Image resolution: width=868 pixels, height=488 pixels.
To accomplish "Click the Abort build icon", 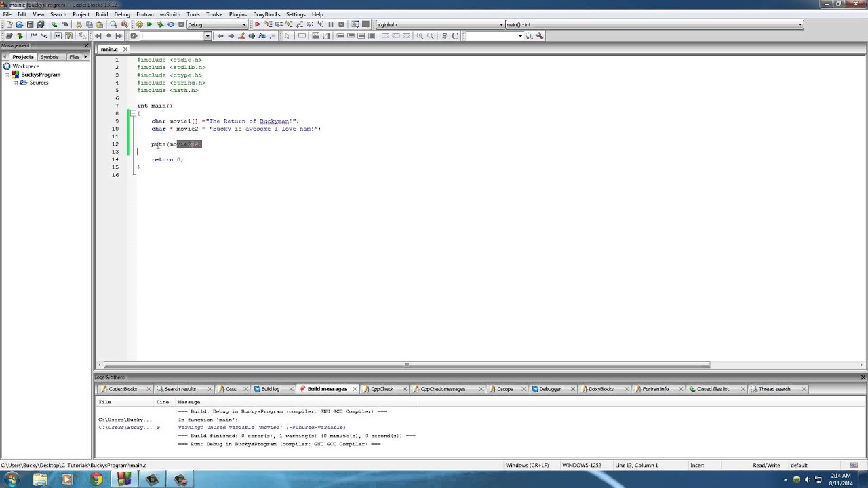I will point(181,25).
